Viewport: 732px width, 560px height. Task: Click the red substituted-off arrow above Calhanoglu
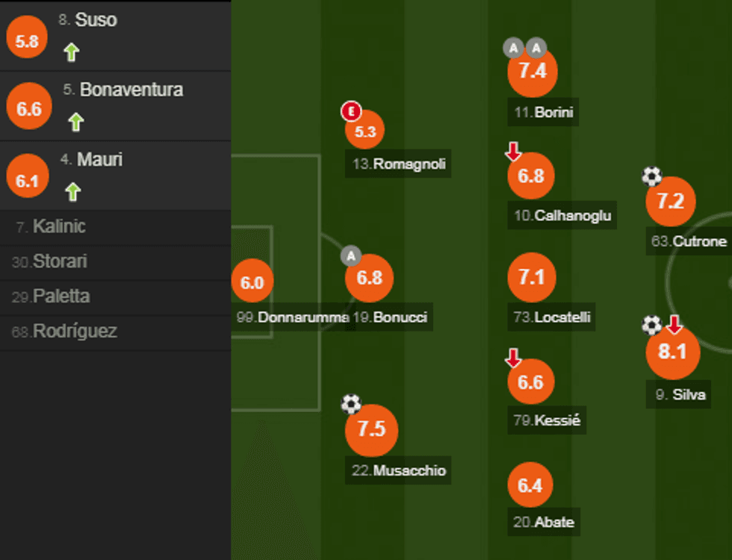pyautogui.click(x=513, y=152)
